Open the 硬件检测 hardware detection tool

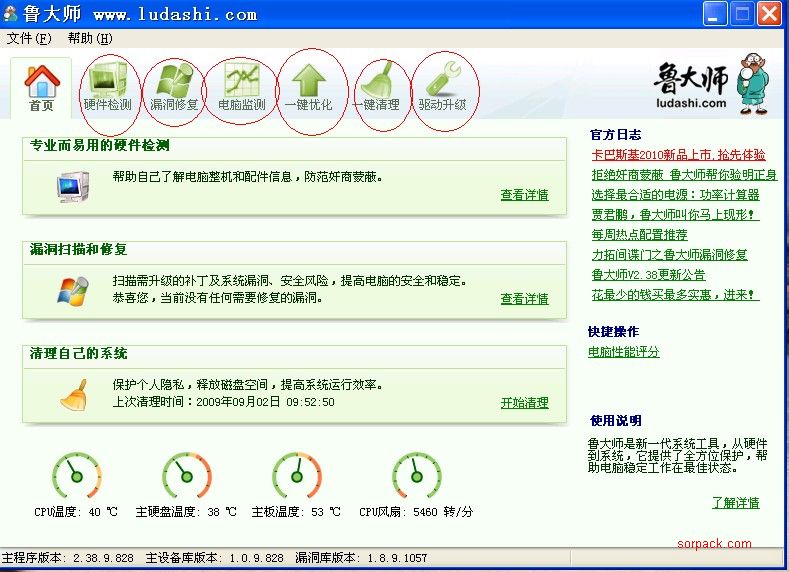point(108,86)
